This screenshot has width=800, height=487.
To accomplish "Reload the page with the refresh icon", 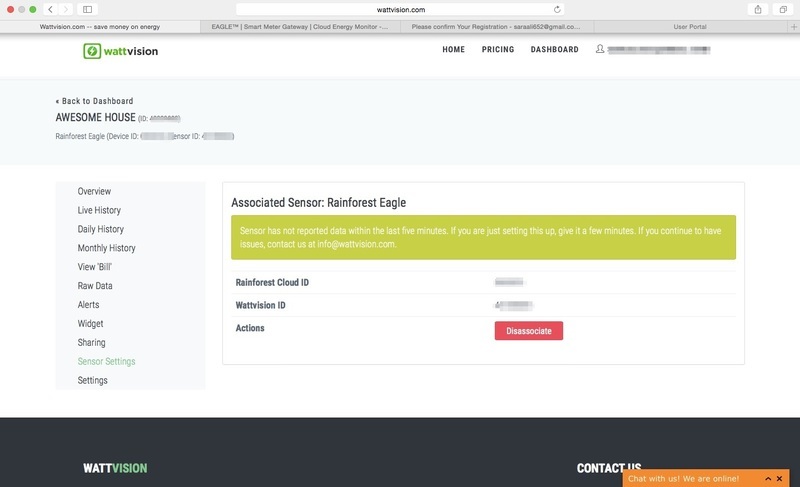I will coord(557,9).
